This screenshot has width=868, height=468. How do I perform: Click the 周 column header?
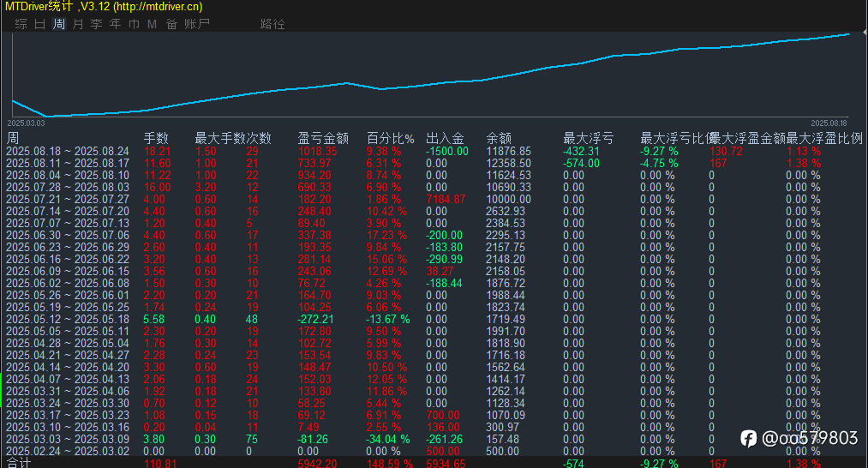tap(12, 138)
